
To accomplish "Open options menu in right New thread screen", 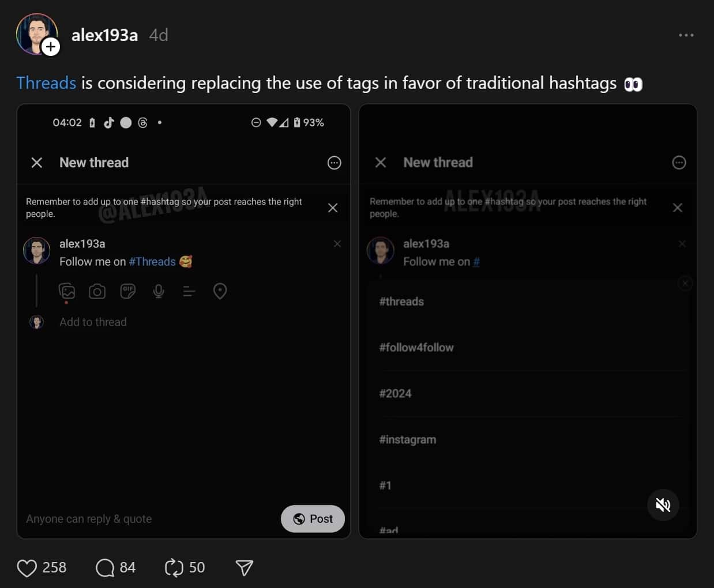I will click(679, 163).
